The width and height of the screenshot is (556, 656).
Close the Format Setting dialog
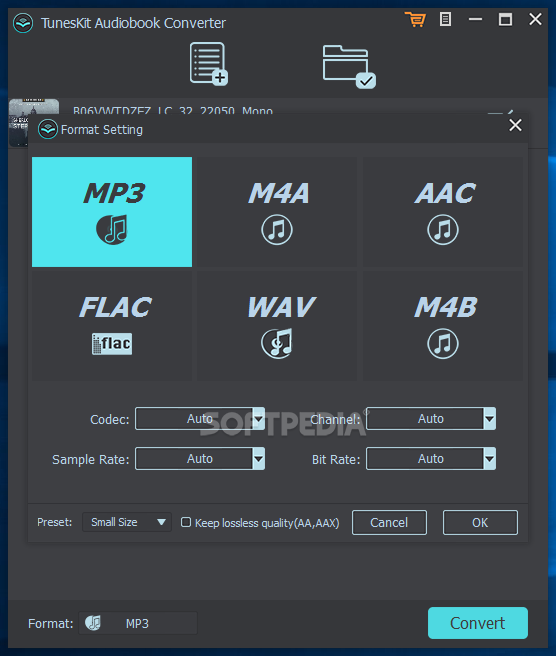coord(515,125)
